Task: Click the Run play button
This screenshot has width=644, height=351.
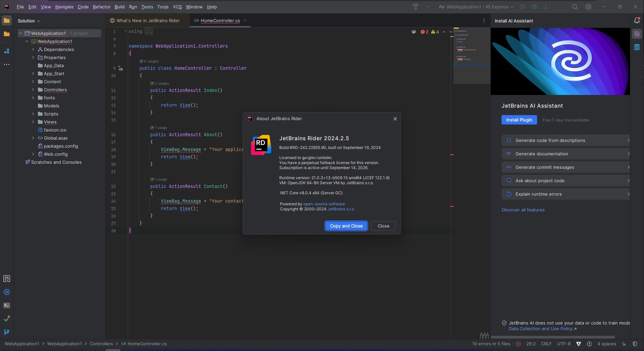Action: (523, 7)
